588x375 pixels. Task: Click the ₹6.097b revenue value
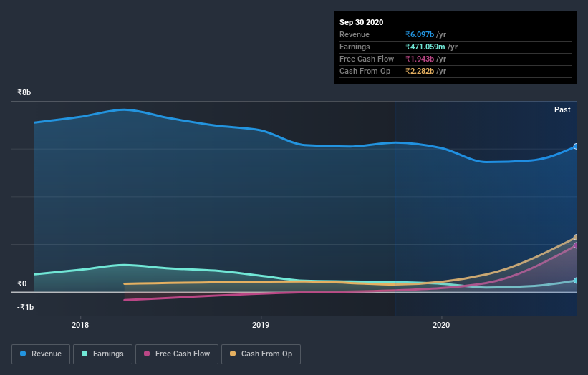[x=420, y=34]
